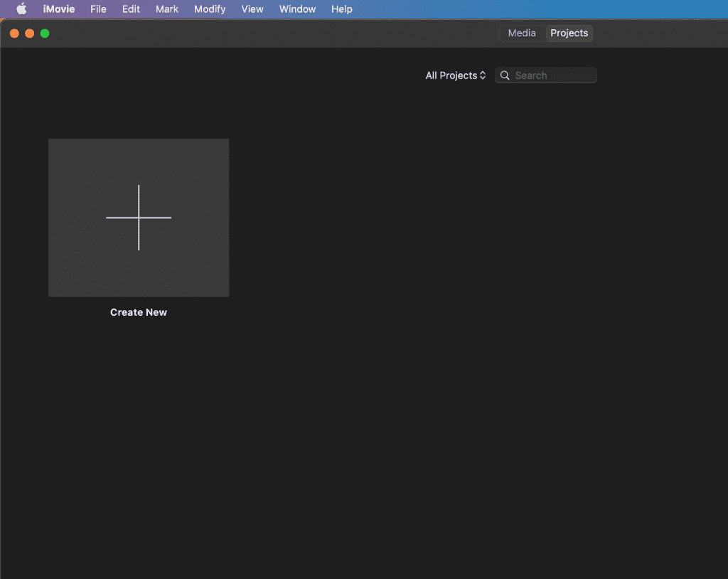
Task: Open the Apple menu
Action: [21, 9]
